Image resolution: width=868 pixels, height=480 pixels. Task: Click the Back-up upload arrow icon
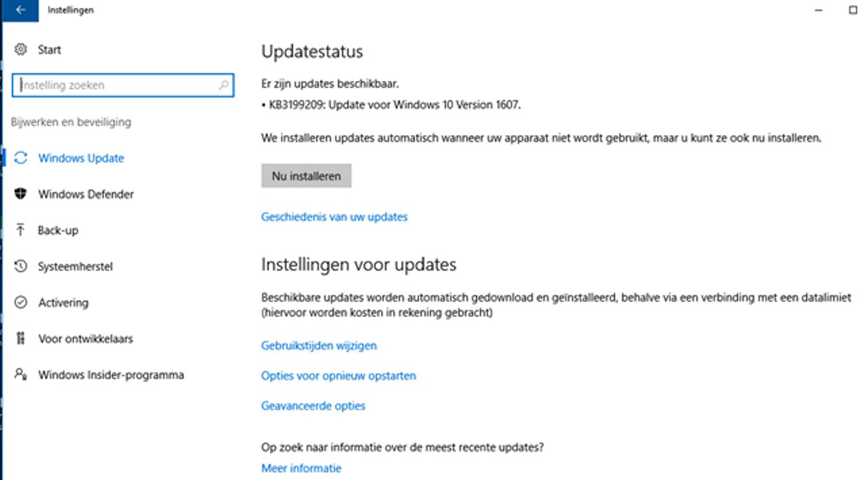[x=21, y=230]
